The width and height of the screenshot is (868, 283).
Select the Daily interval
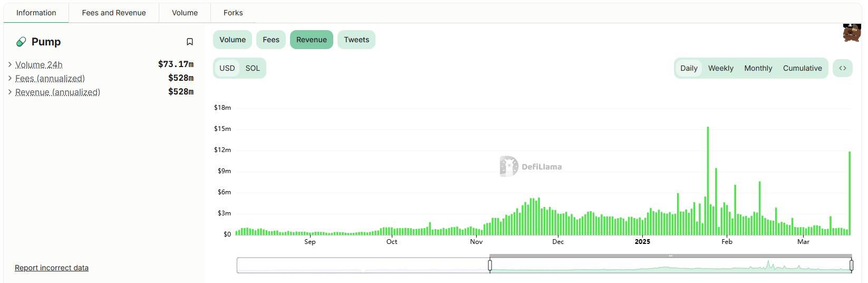689,68
